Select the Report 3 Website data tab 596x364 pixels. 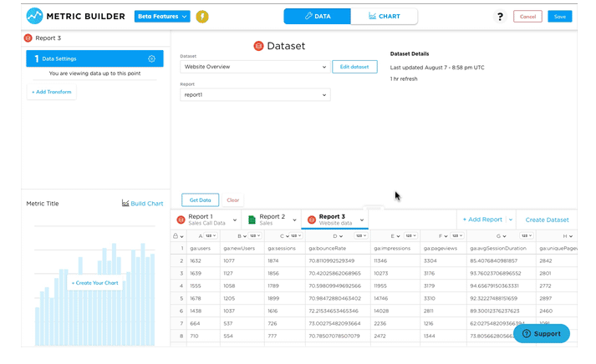335,220
